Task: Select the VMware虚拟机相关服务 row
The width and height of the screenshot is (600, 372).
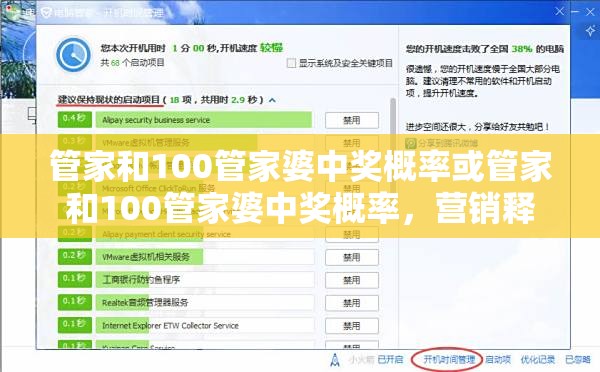Action: (205, 257)
